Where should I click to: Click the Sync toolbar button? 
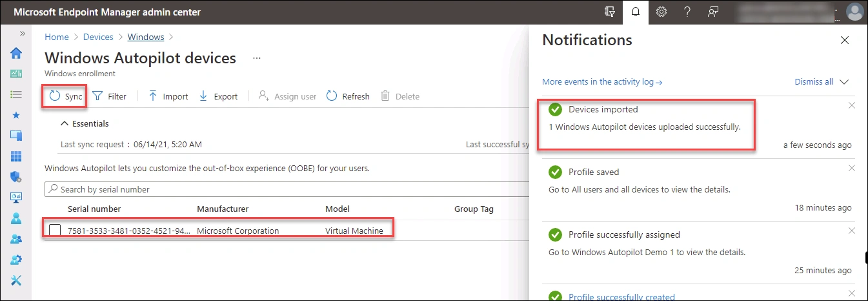click(x=66, y=96)
